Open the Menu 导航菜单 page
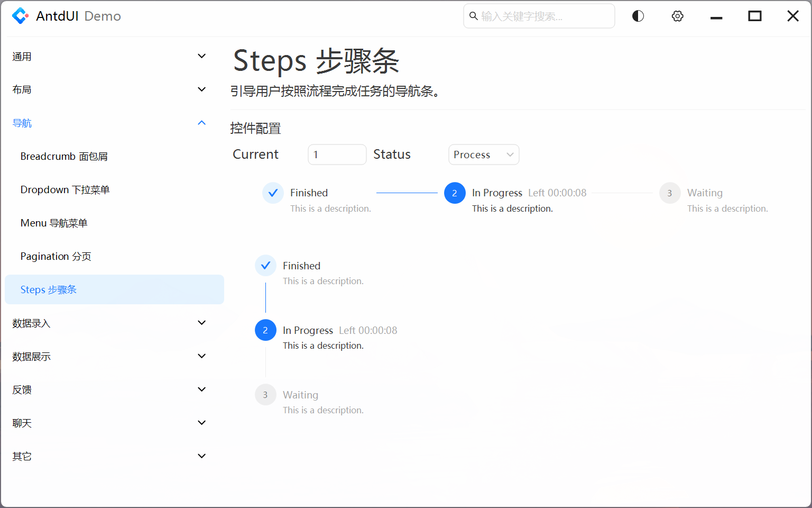This screenshot has width=812, height=508. (53, 223)
